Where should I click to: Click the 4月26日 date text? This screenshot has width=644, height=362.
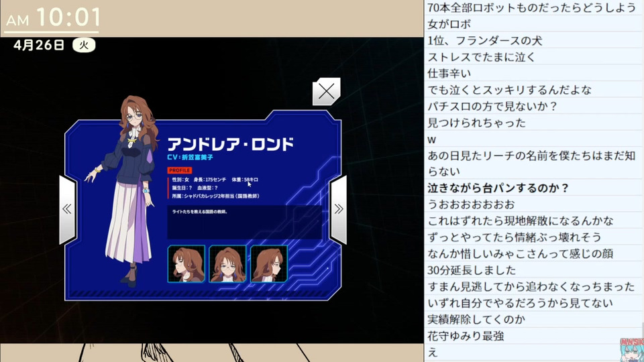[x=39, y=45]
